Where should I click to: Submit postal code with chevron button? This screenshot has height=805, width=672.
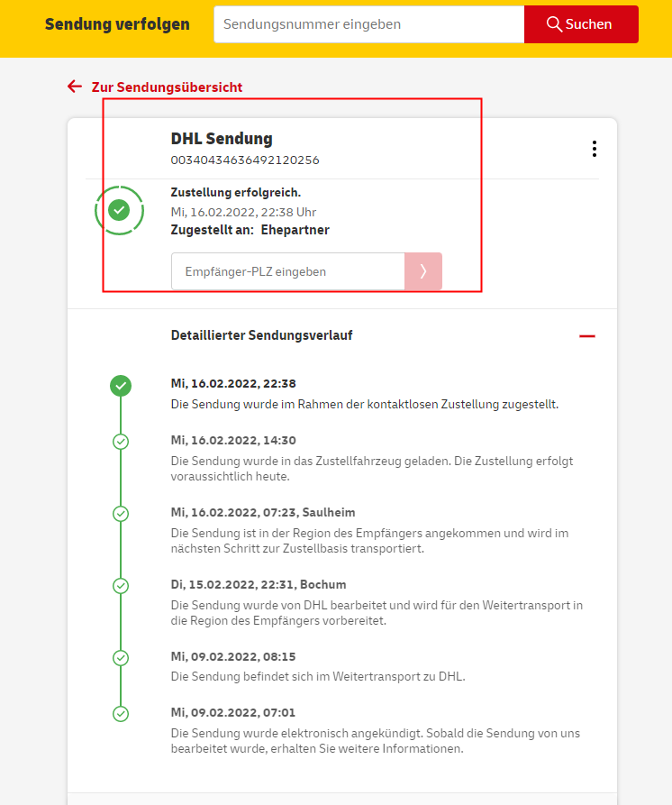[423, 271]
